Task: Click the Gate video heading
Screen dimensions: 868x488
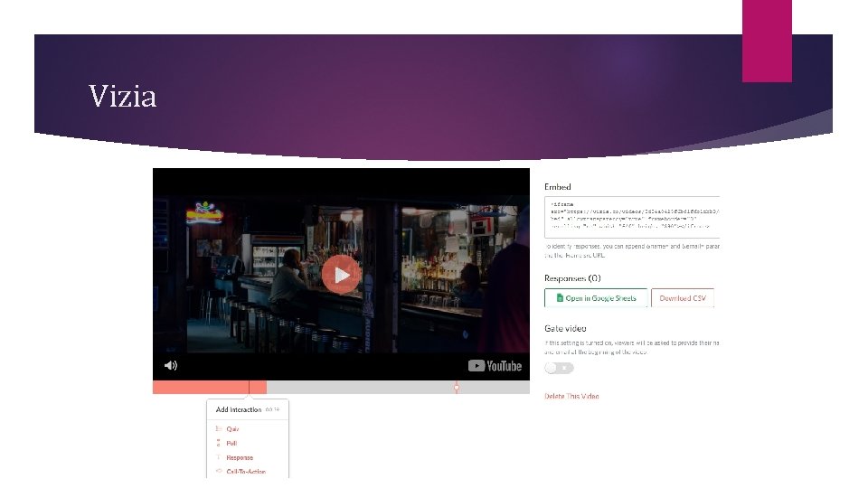Action: [565, 329]
